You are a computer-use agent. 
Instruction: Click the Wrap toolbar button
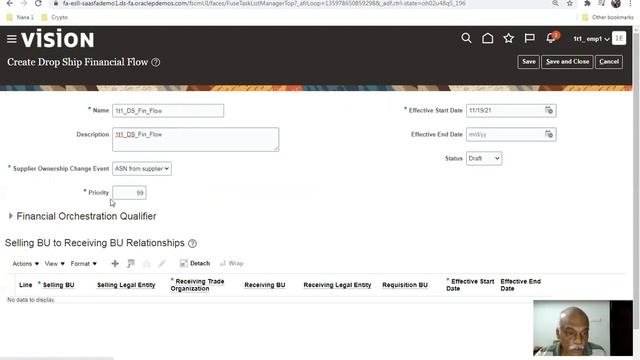231,264
